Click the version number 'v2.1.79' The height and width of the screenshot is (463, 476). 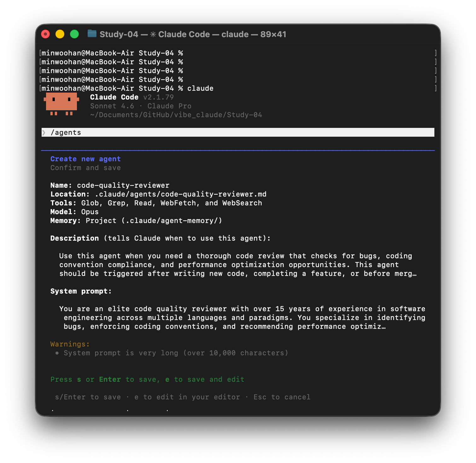158,97
